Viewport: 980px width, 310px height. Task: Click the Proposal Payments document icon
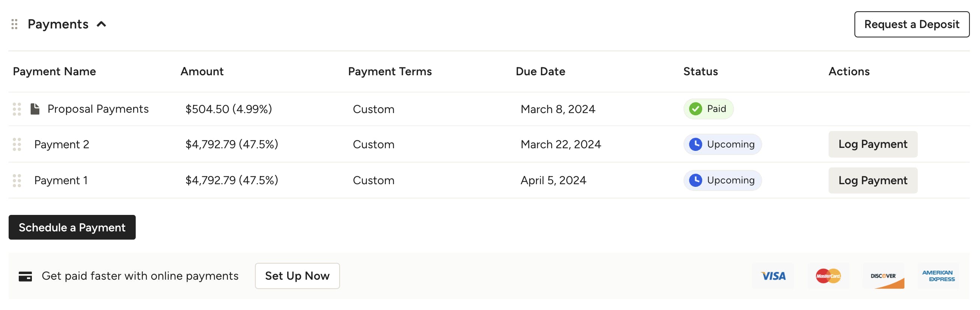point(35,109)
